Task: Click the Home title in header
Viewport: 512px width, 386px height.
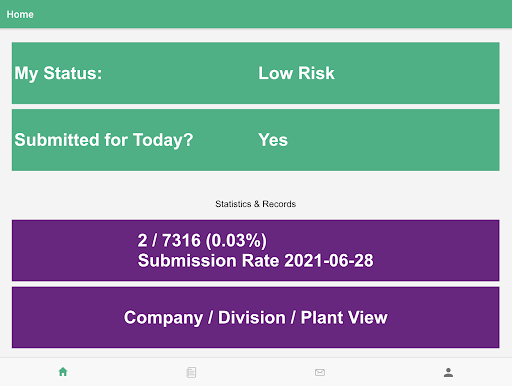Action: (20, 14)
